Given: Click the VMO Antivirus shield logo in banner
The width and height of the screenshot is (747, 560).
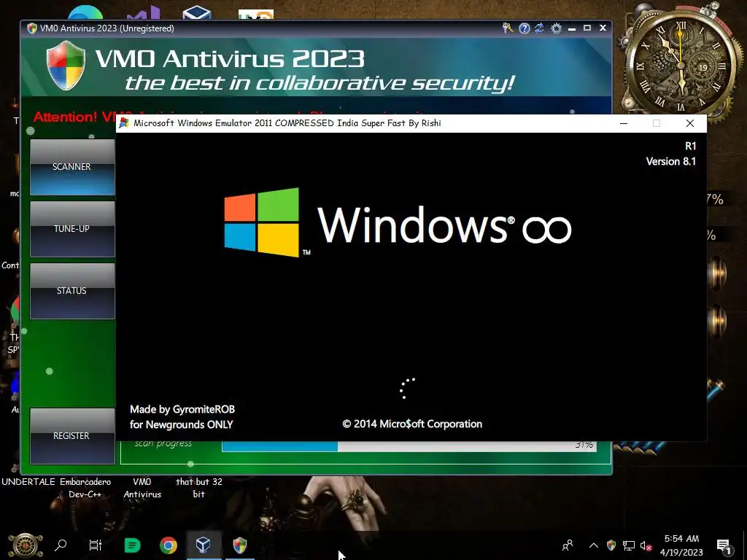Looking at the screenshot, I should click(x=66, y=65).
